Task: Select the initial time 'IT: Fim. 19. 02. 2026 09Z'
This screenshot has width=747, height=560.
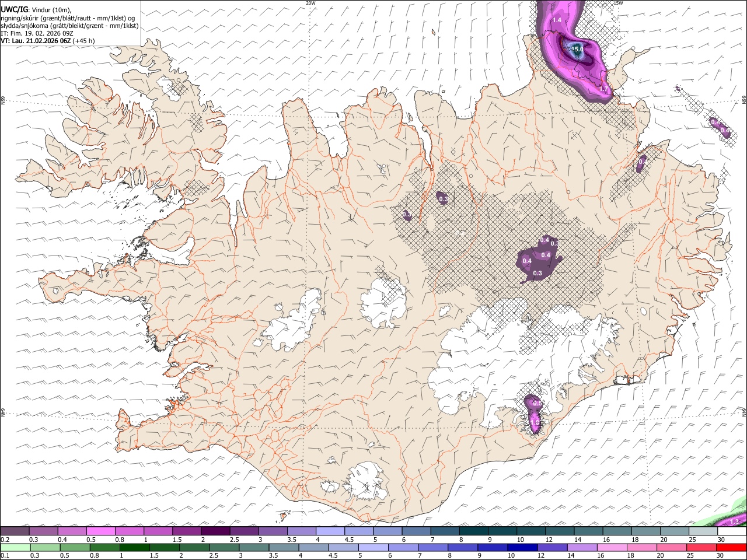Action: [x=37, y=33]
